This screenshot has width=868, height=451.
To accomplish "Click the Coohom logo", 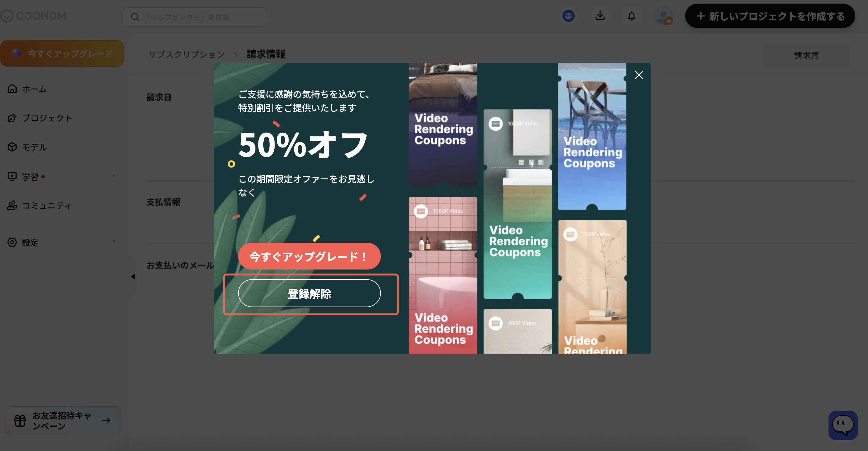I will click(x=33, y=16).
